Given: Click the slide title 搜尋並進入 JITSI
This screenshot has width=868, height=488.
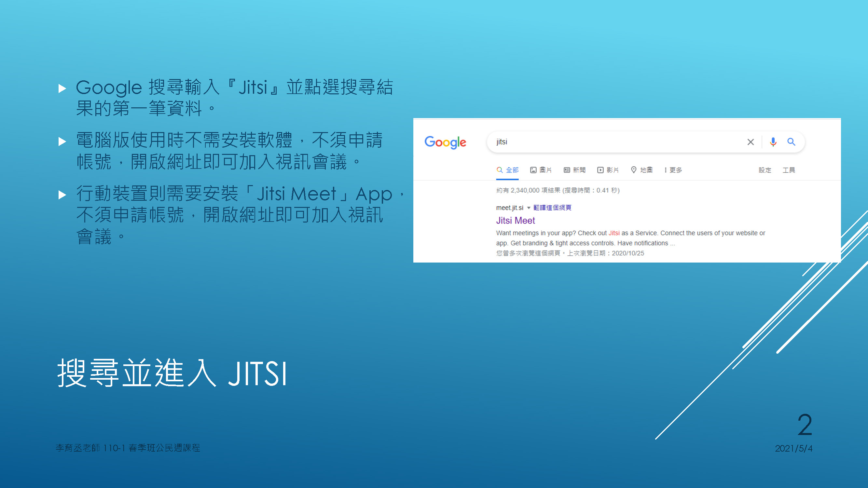Looking at the screenshot, I should pos(172,373).
